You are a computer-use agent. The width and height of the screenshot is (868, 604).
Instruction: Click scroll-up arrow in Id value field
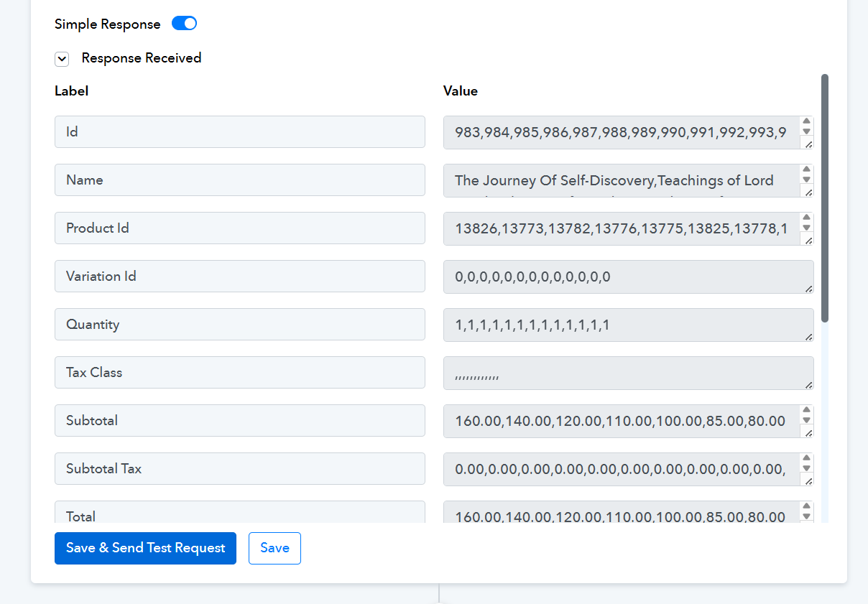(806, 121)
